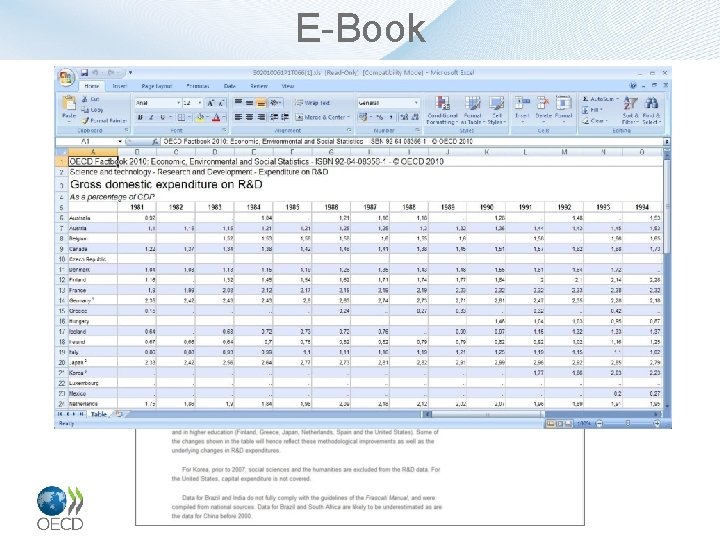720x540 pixels.
Task: Decrease font size with Shrink Font icon
Action: tap(221, 103)
